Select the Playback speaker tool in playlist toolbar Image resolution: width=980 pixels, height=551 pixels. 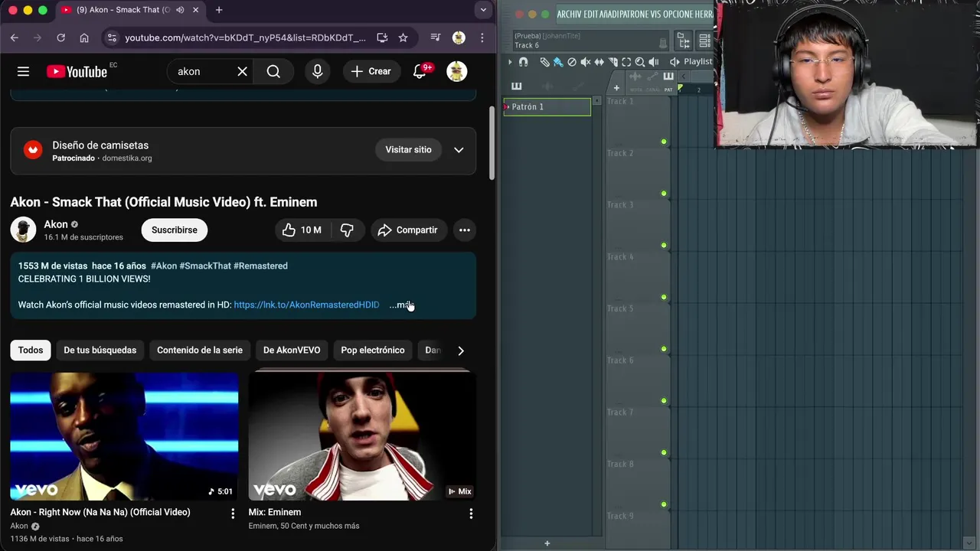(x=654, y=62)
